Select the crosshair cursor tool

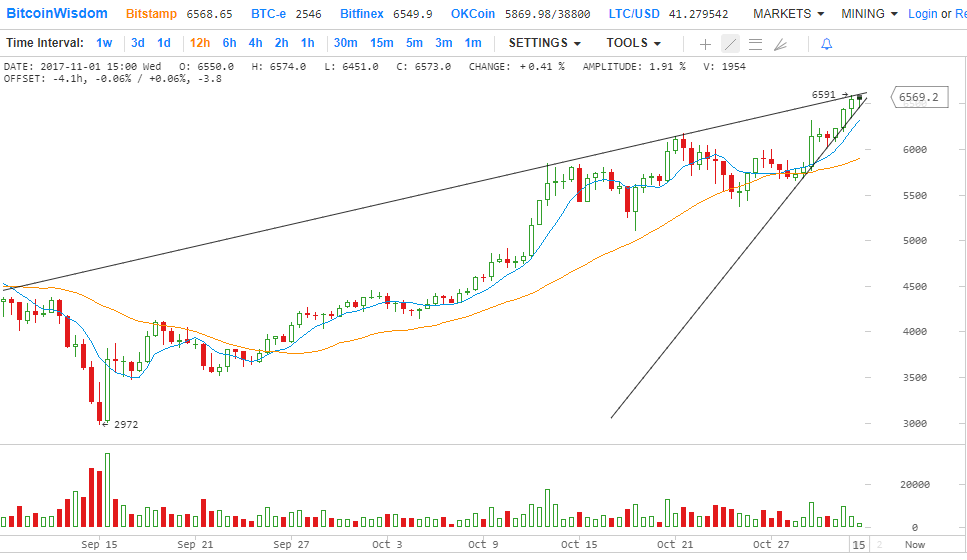coord(705,44)
